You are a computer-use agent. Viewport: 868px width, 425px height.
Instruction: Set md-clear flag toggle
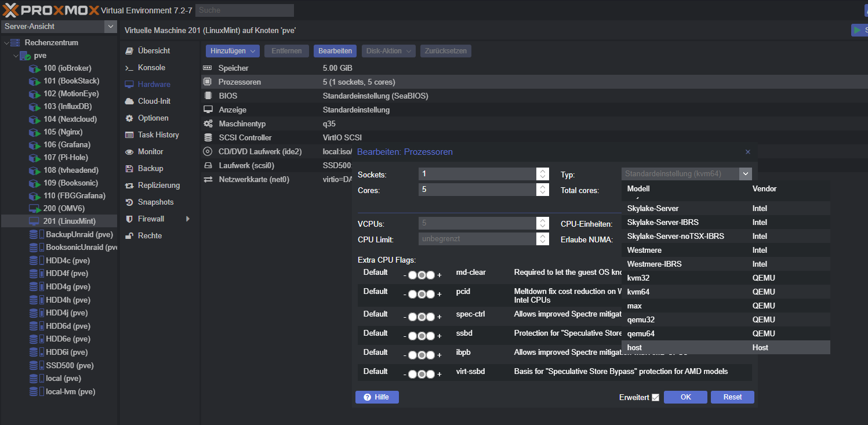pos(422,275)
